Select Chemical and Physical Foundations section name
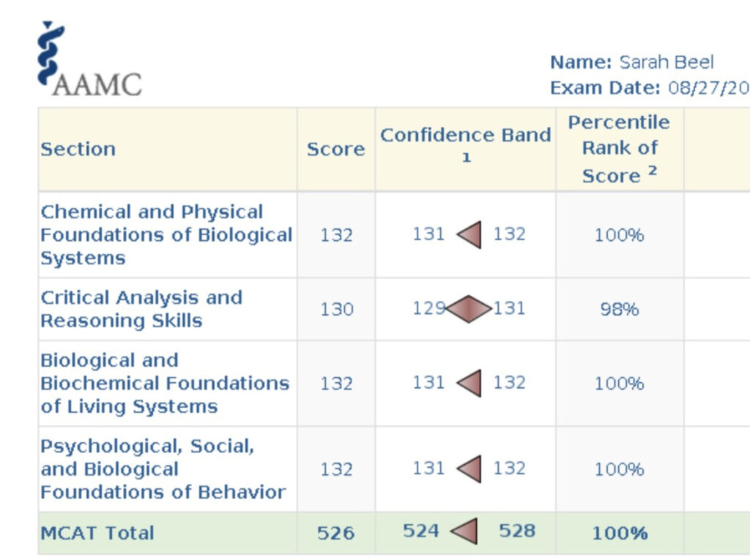 point(166,235)
